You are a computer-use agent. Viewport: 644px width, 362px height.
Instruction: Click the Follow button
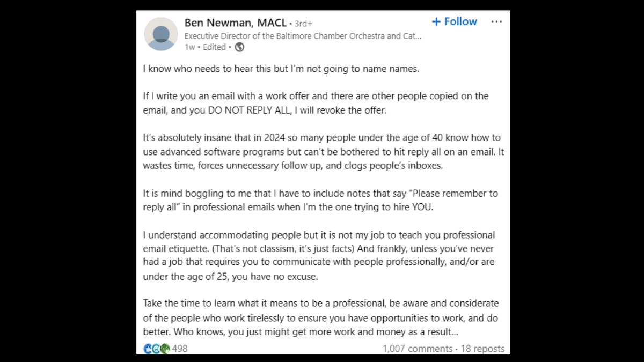click(x=460, y=21)
